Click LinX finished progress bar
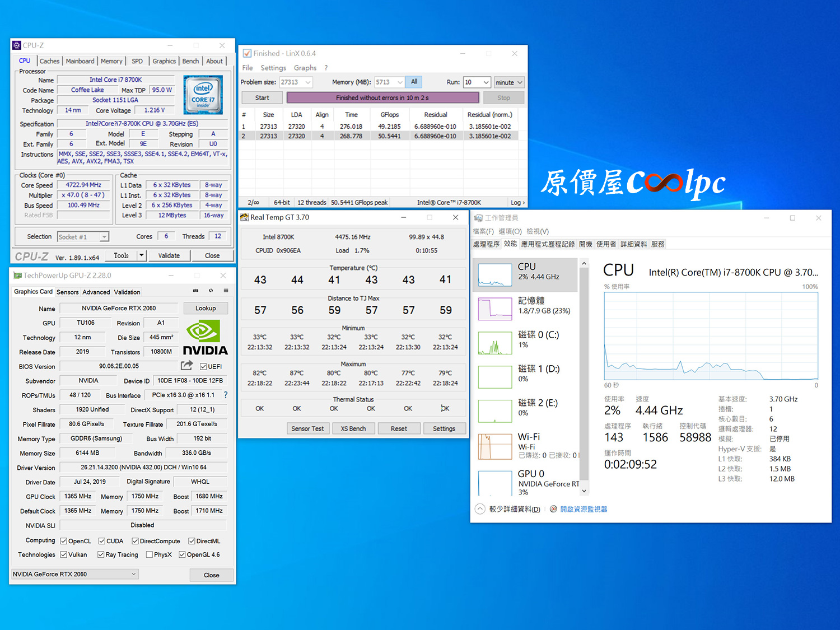The image size is (840, 630). [383, 97]
